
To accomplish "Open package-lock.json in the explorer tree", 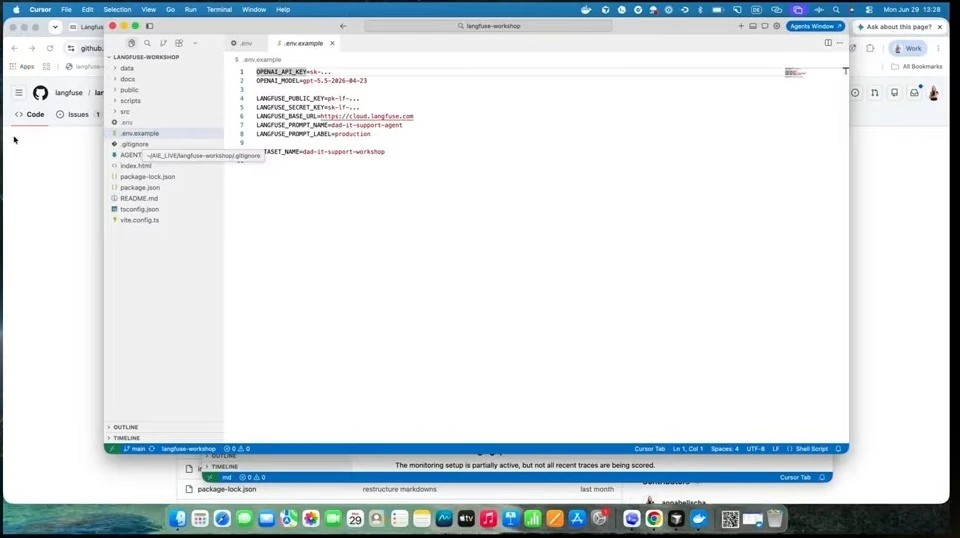I will [147, 177].
